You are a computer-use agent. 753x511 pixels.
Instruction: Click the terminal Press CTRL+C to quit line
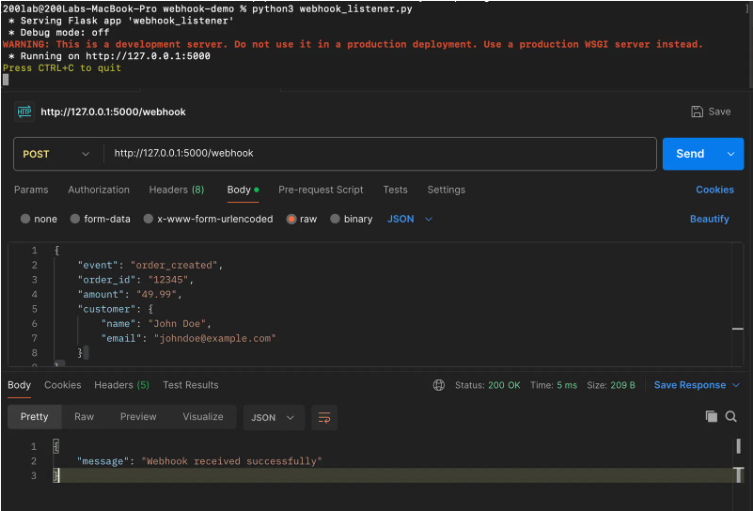pos(62,68)
